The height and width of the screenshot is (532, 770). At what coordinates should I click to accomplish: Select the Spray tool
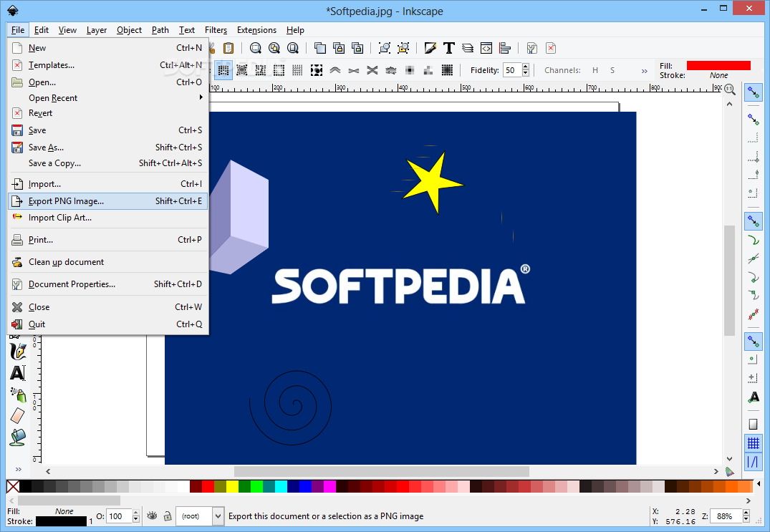[x=18, y=394]
